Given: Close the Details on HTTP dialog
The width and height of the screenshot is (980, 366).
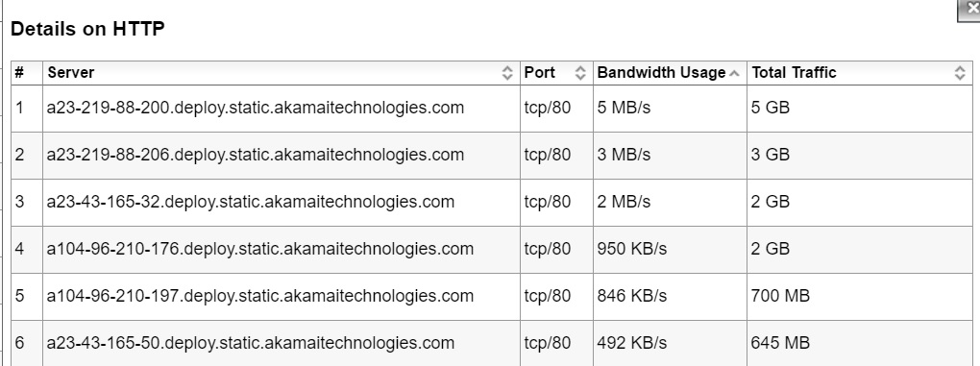Looking at the screenshot, I should (970, 10).
